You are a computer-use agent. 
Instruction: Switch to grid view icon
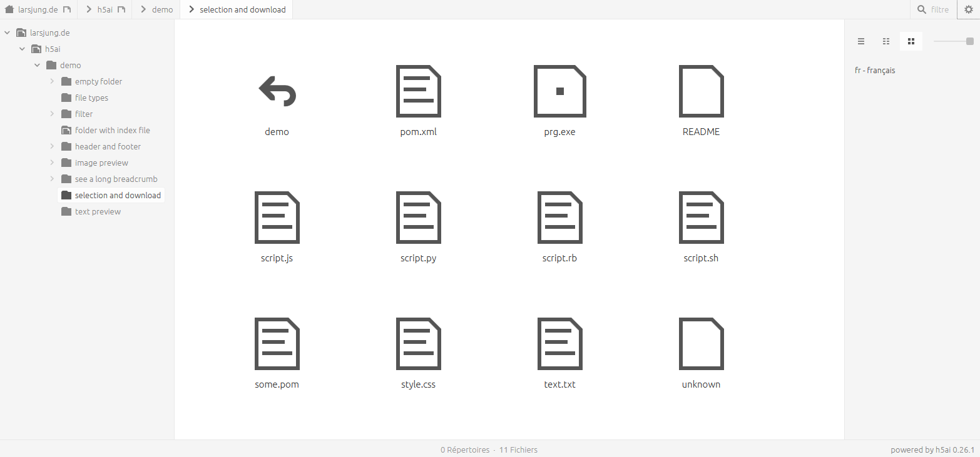(886, 41)
